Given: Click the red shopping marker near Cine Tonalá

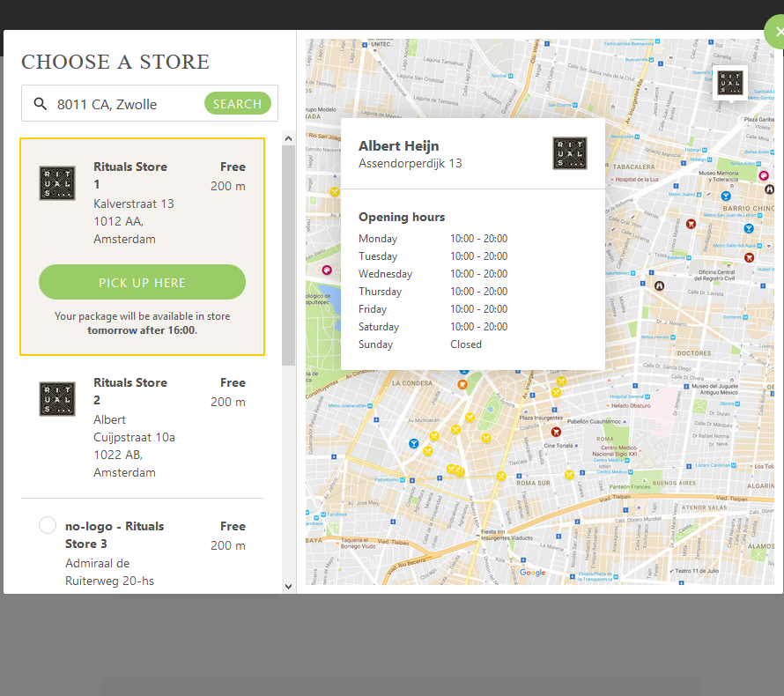Looking at the screenshot, I should click(556, 432).
